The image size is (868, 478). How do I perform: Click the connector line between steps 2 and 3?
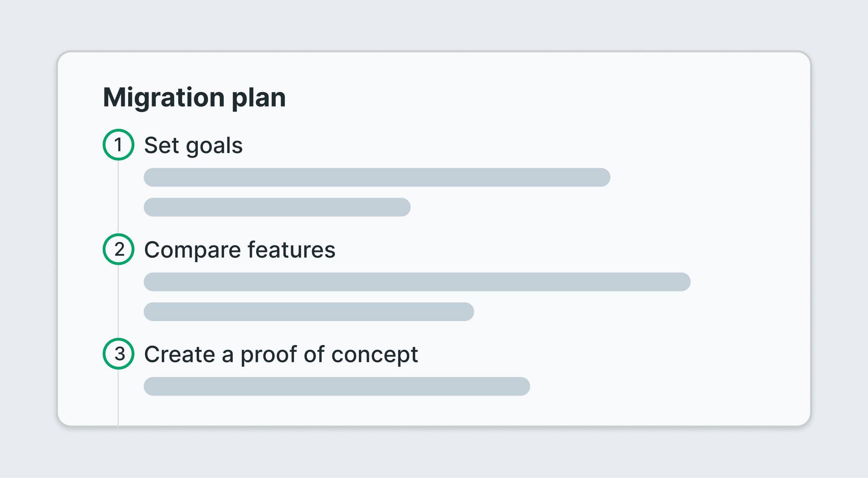(118, 302)
